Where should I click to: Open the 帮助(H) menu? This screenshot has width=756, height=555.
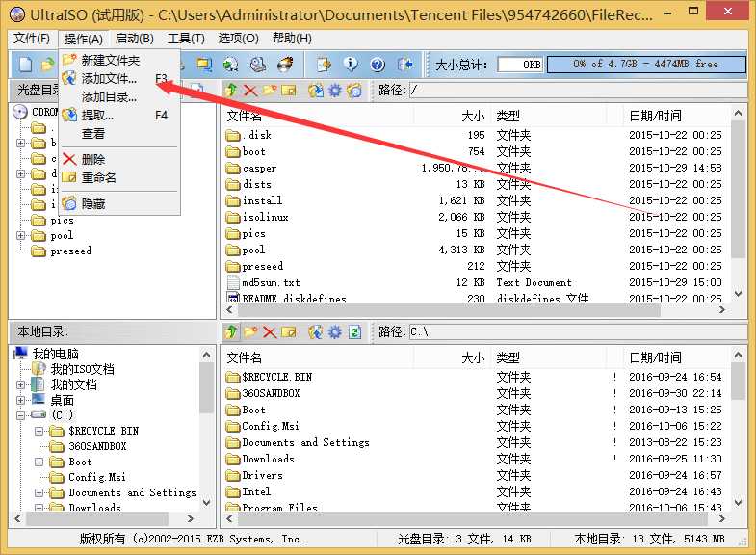[x=292, y=39]
